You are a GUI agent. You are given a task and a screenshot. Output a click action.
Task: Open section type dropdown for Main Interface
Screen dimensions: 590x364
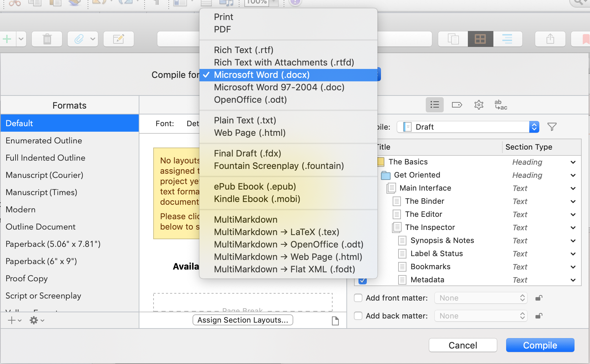pyautogui.click(x=573, y=189)
